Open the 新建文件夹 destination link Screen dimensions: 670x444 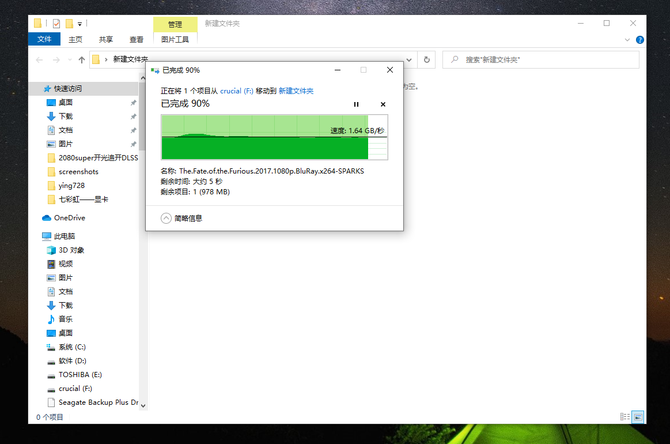click(x=296, y=91)
